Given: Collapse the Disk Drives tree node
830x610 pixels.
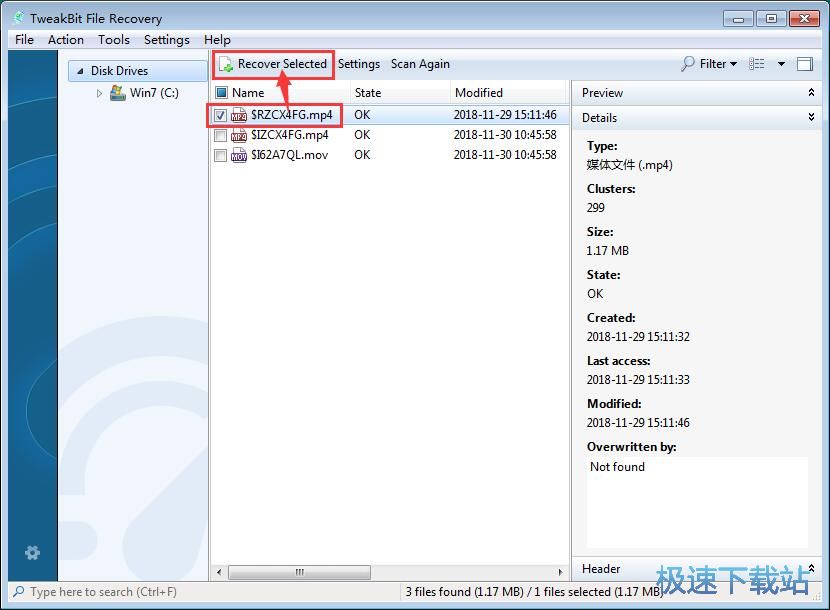Looking at the screenshot, I should click(80, 71).
